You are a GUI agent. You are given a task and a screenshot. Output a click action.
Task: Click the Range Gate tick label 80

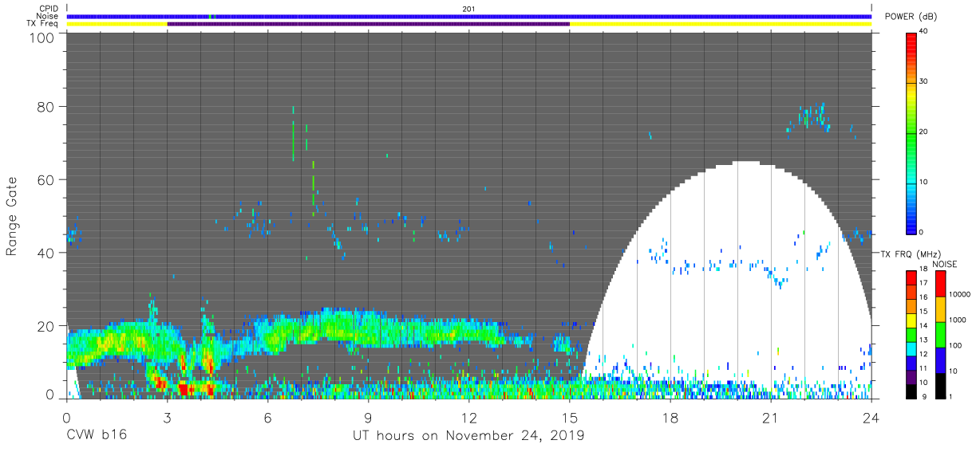[45, 106]
